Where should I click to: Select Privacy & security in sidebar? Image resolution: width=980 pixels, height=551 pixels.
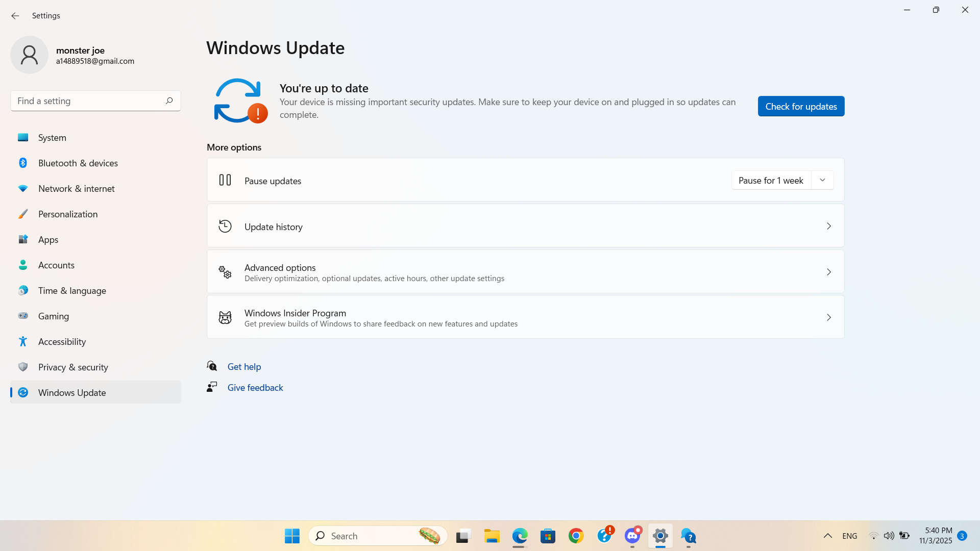tap(73, 367)
